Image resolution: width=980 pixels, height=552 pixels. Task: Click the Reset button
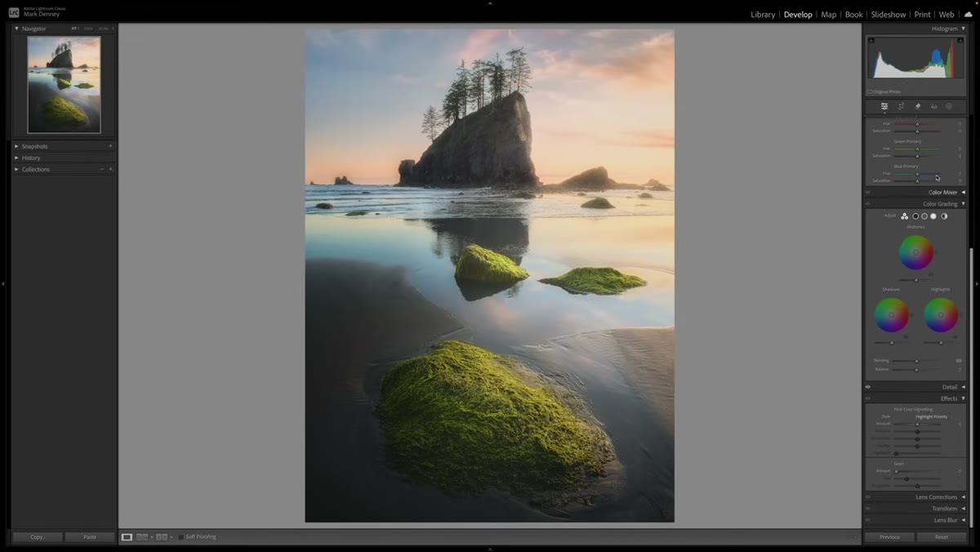tap(942, 537)
